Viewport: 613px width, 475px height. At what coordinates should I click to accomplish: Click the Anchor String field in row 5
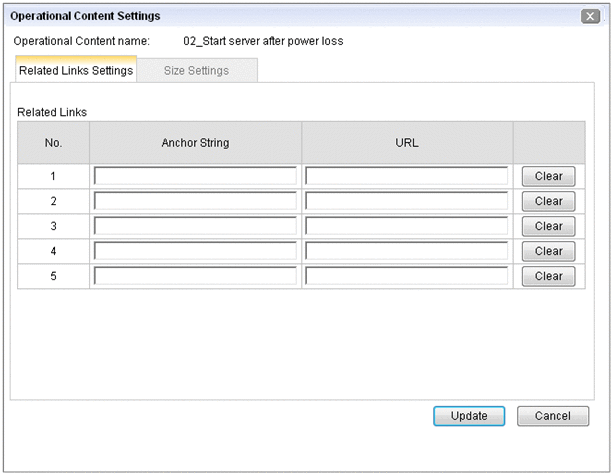195,276
